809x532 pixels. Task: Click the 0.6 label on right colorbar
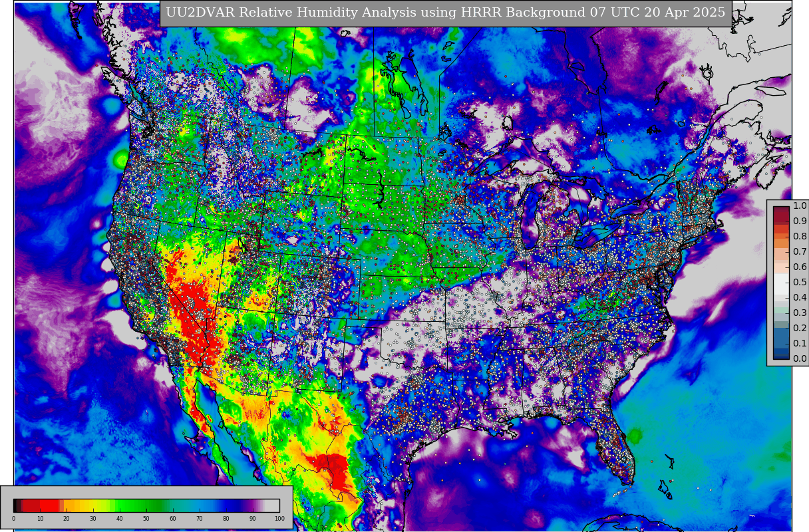pyautogui.click(x=800, y=267)
